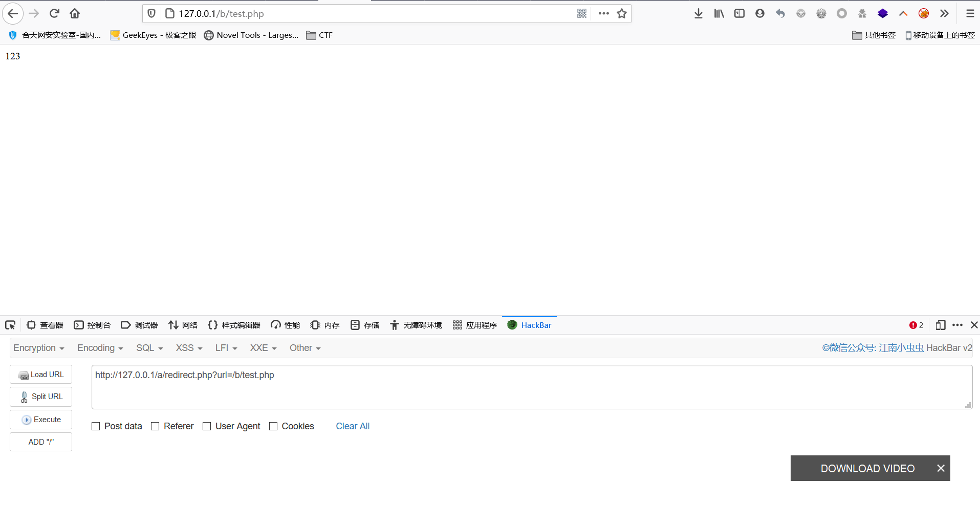The width and height of the screenshot is (980, 505).
Task: Focus the HackBar URL text area
Action: pyautogui.click(x=532, y=387)
